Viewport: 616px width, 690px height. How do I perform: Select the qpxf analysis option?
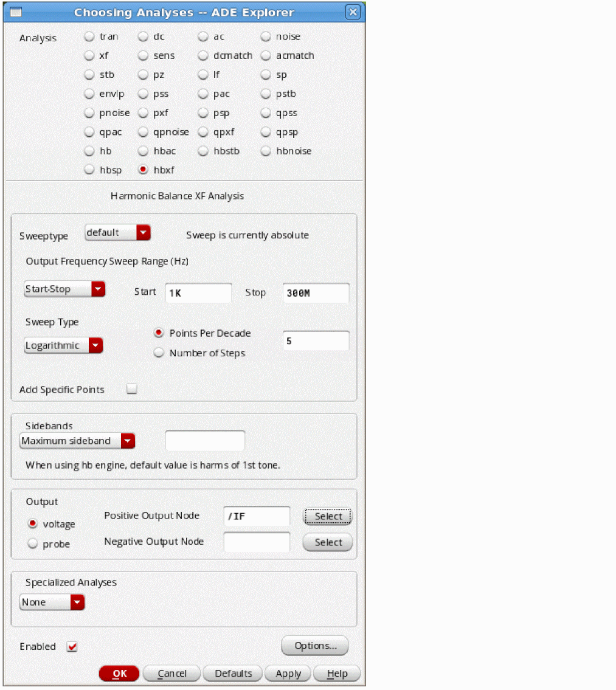tap(203, 132)
